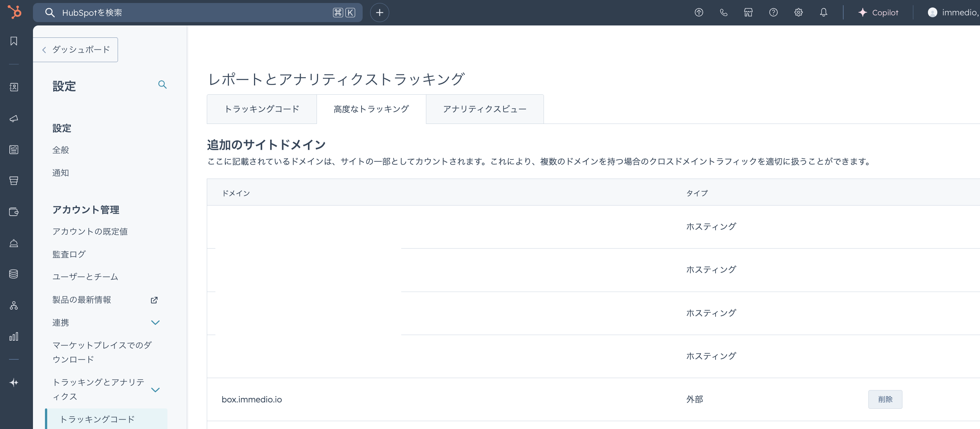Click the reporting bar chart icon
Image resolution: width=980 pixels, height=429 pixels.
pyautogui.click(x=14, y=337)
